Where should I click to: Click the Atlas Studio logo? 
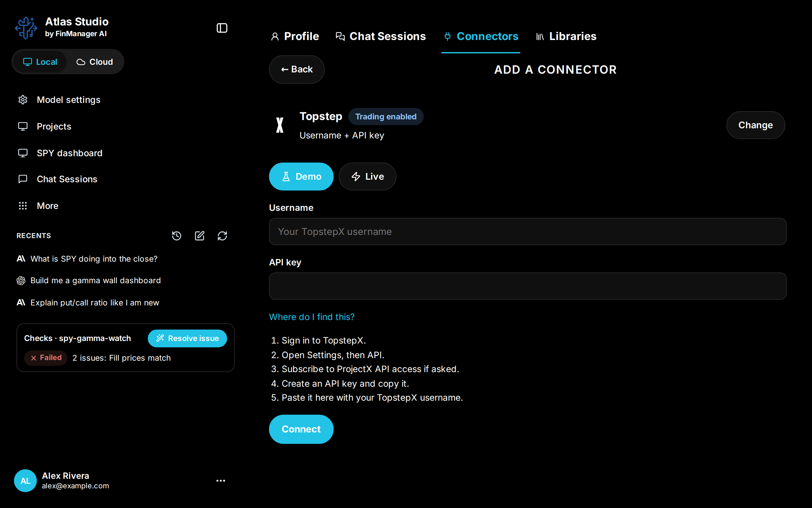pyautogui.click(x=26, y=28)
